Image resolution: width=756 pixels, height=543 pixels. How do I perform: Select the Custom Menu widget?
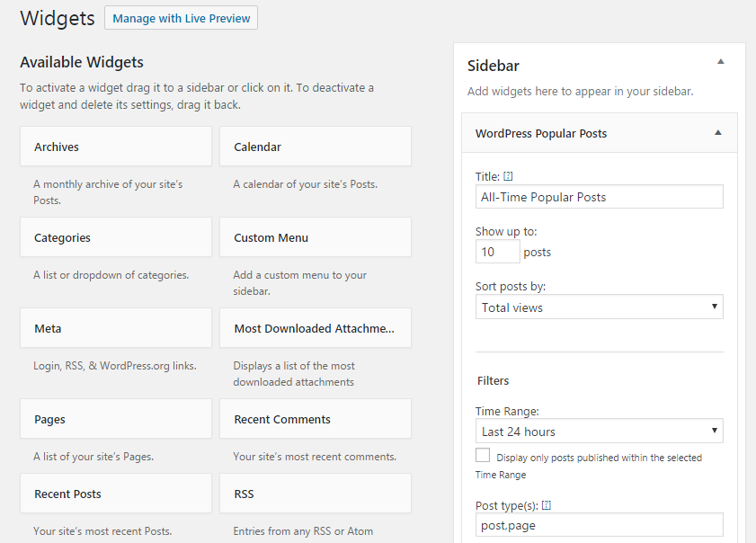pos(316,237)
